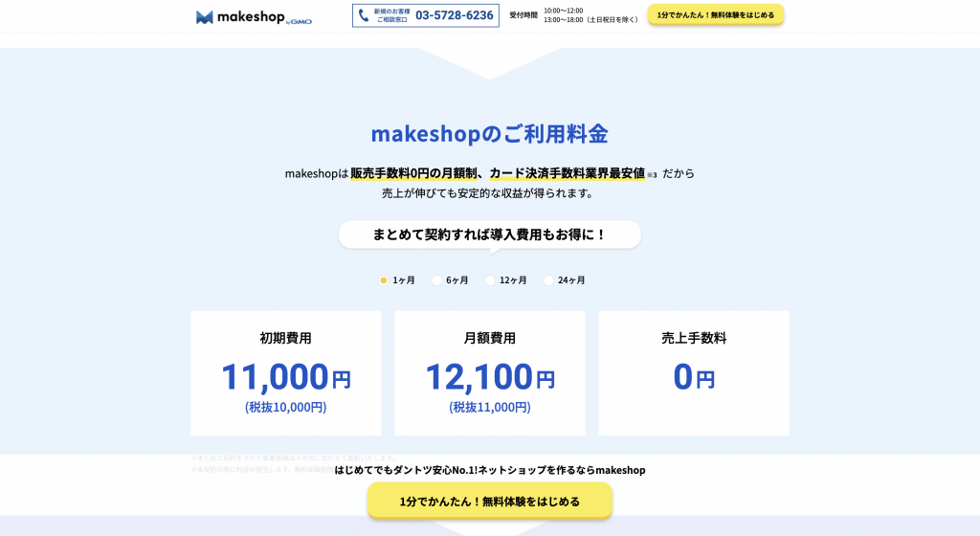Viewport: 980px width, 536px height.
Task: Click highlighted text カード決済手数料業界最安値
Action: click(567, 173)
